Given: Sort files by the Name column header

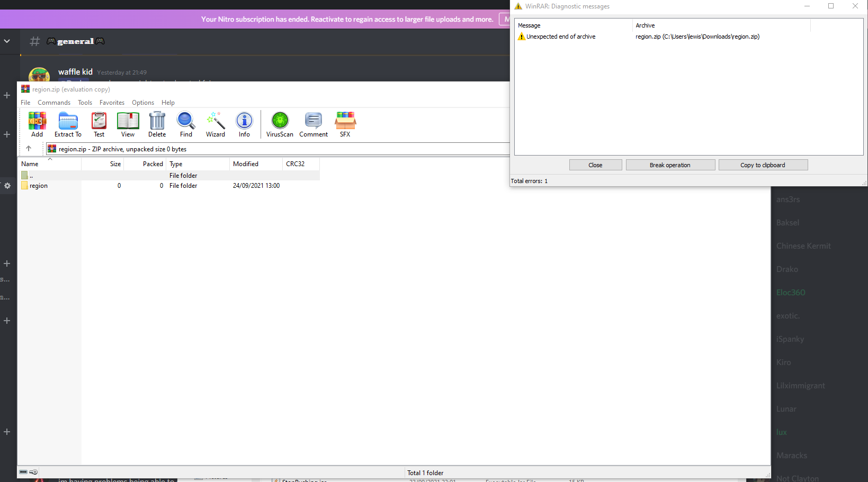Looking at the screenshot, I should pos(49,164).
